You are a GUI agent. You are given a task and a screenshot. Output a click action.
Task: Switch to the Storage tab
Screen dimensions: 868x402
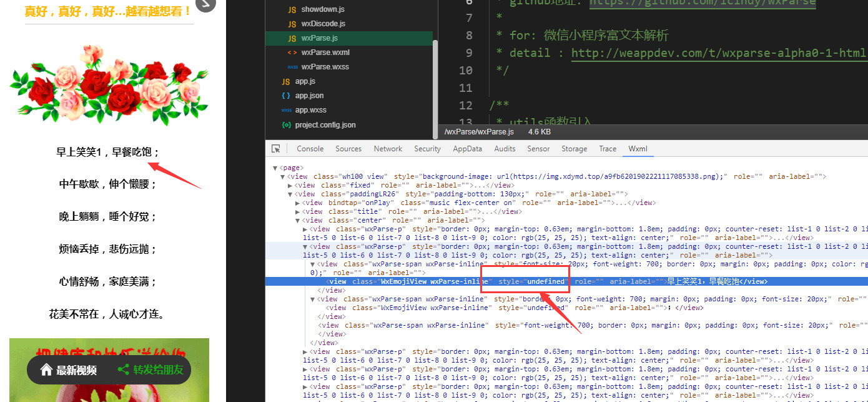pyautogui.click(x=574, y=149)
